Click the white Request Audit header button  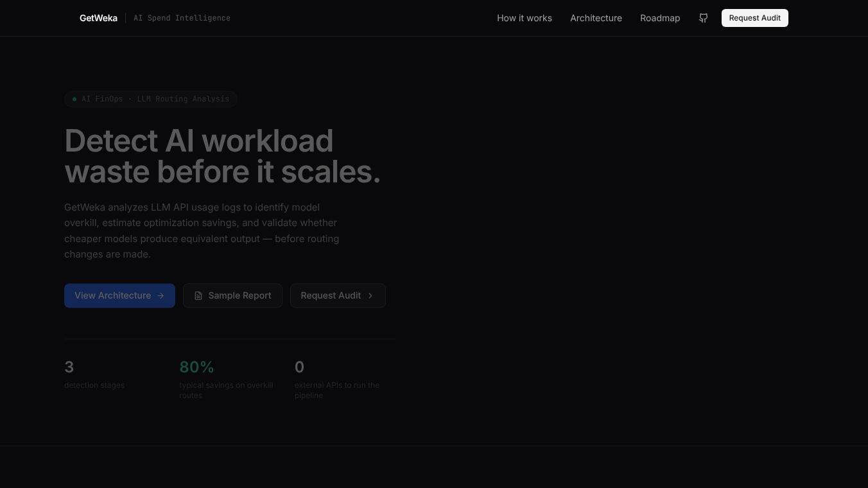755,18
